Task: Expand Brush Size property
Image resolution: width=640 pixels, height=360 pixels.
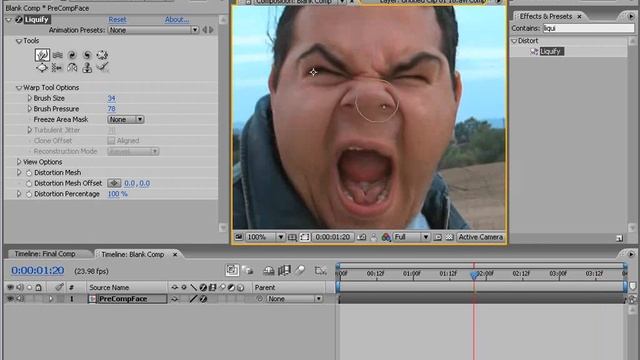Action: (29, 98)
